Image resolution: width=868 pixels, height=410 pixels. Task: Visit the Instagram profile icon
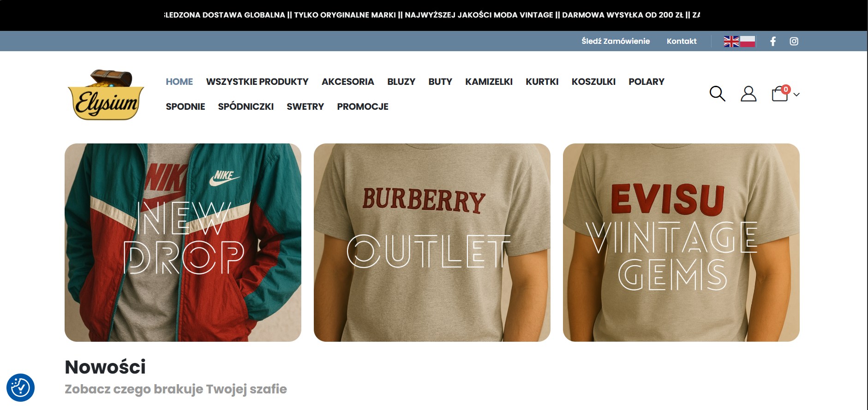[794, 41]
